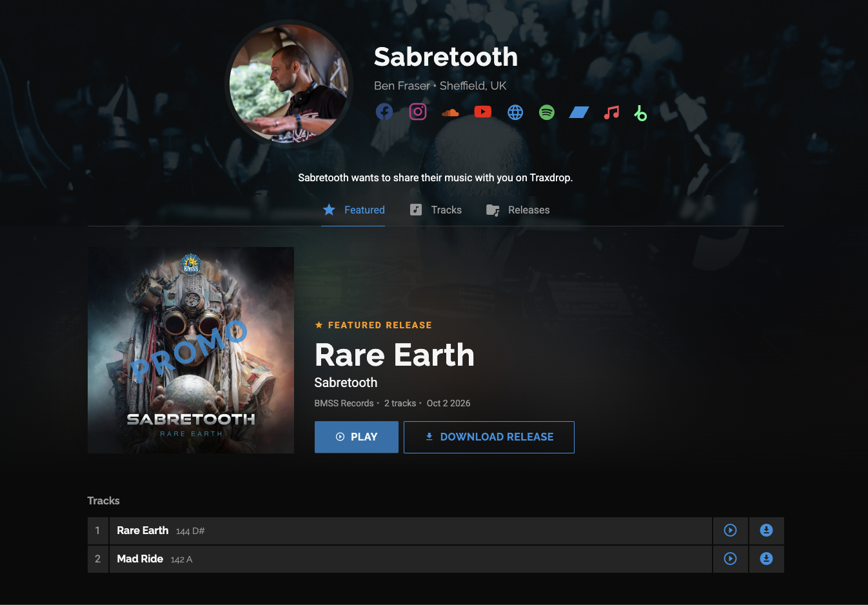Visit the website globe icon

[515, 112]
